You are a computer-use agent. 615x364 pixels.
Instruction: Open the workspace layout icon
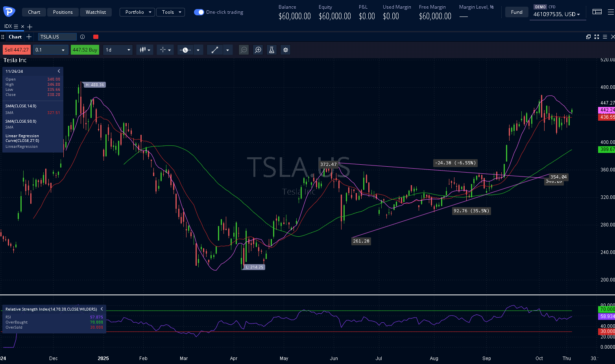click(x=597, y=12)
